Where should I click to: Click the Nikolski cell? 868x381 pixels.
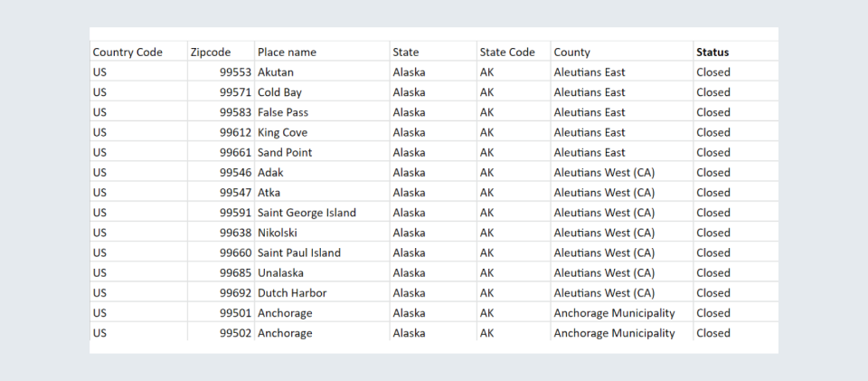[x=279, y=233]
